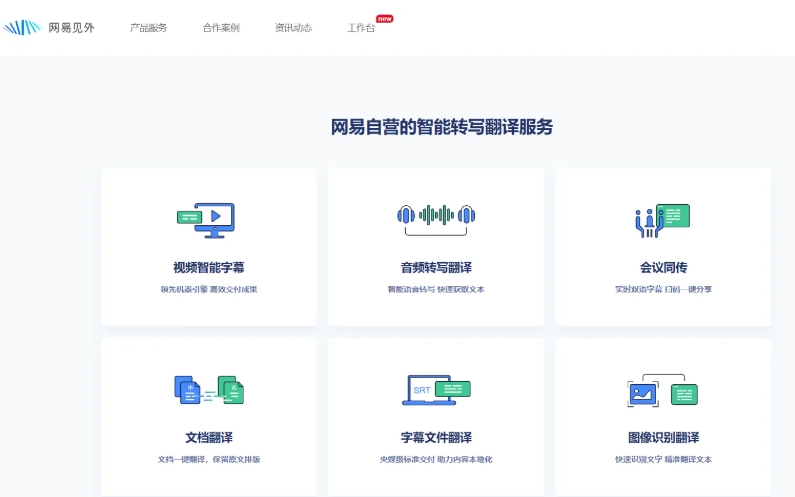Click the 图像识别翻译 picture scan icon

click(x=662, y=390)
